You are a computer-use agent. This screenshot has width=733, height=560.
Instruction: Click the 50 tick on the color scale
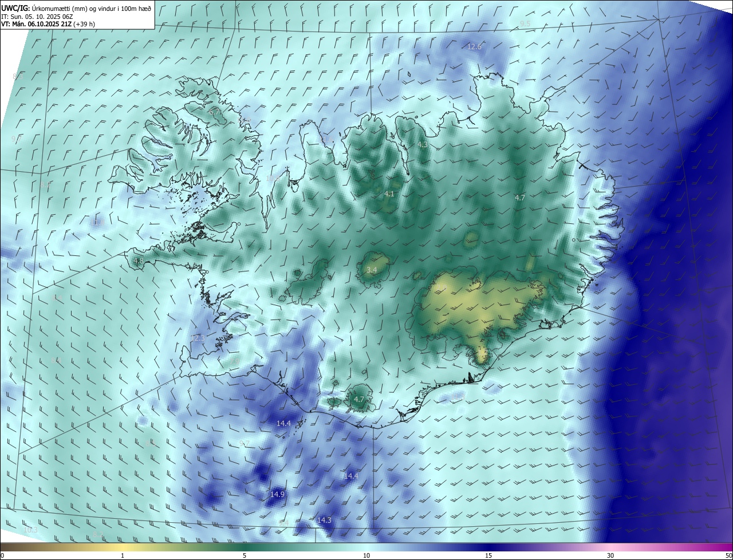tap(728, 555)
